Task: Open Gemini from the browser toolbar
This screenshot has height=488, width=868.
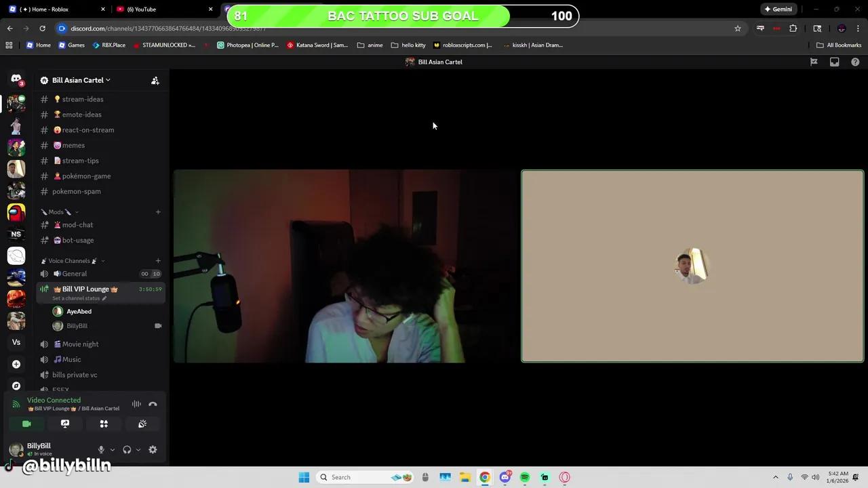Action: [x=778, y=9]
